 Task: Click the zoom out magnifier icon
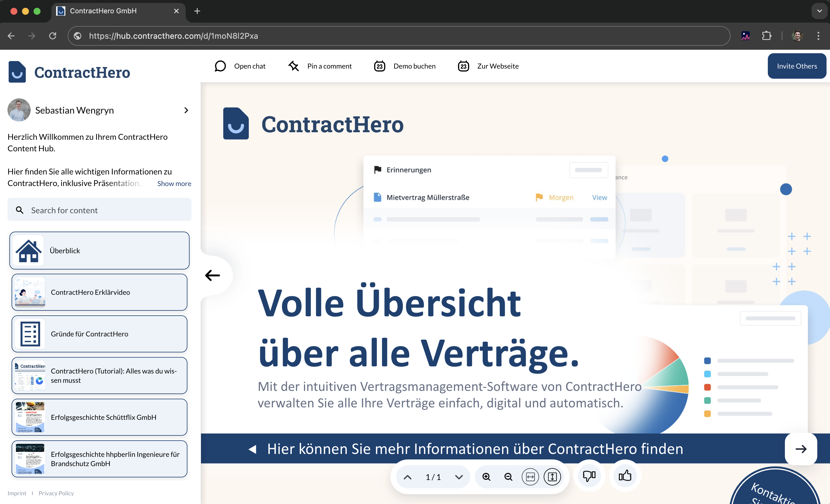pyautogui.click(x=508, y=477)
